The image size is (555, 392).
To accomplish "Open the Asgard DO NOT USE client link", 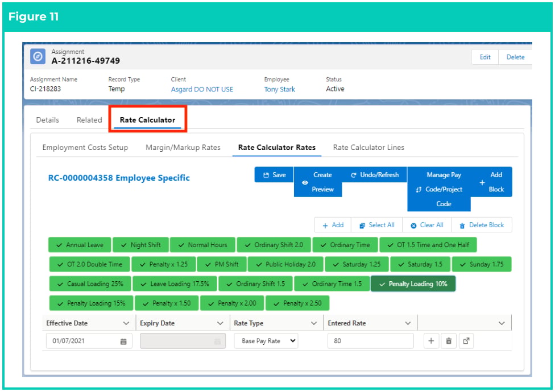I will pos(202,89).
